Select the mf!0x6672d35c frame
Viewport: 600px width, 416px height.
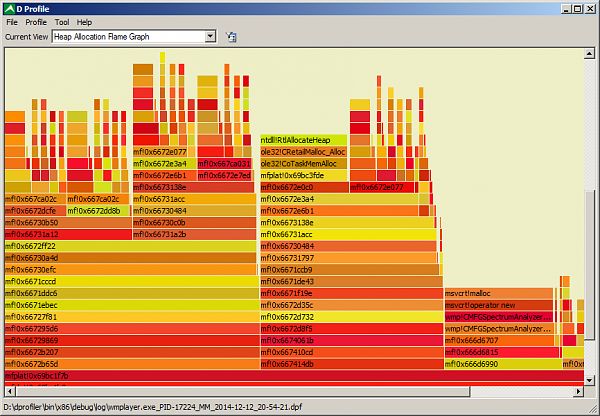pos(352,305)
